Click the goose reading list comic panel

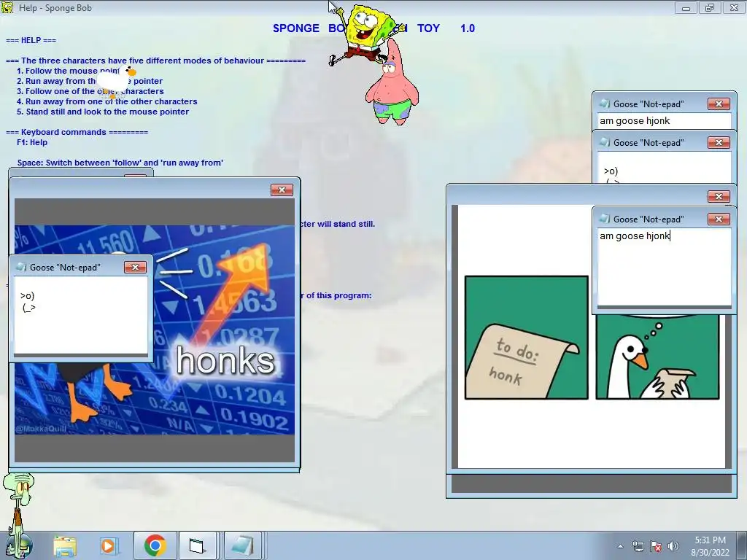(x=657, y=357)
